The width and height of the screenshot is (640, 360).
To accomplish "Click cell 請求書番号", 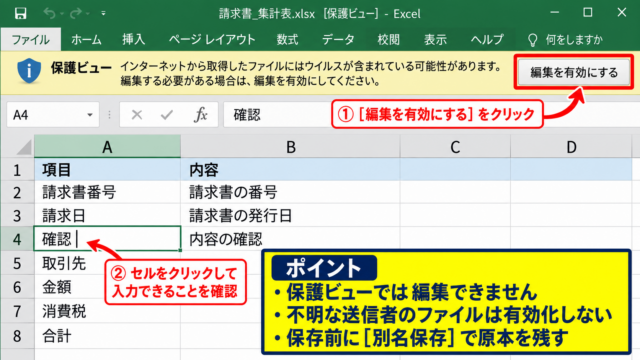I will [107, 192].
